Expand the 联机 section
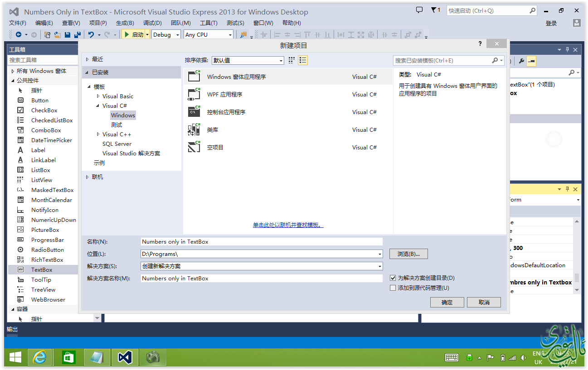 coord(88,177)
